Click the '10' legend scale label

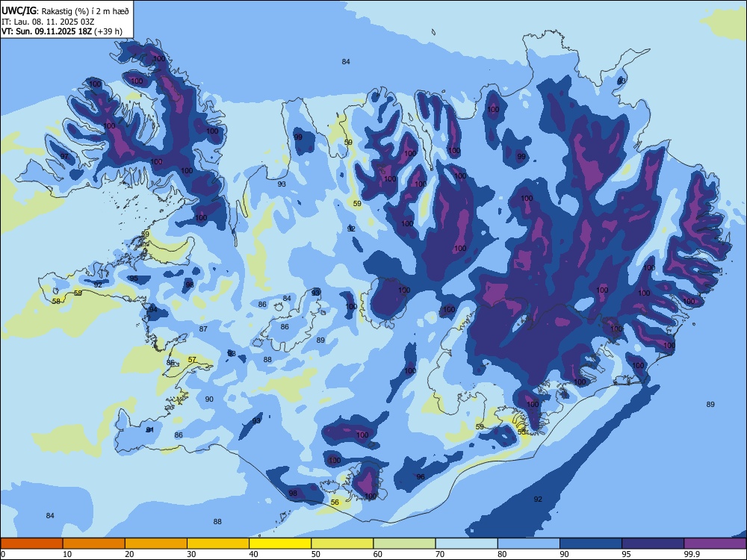coord(67,554)
